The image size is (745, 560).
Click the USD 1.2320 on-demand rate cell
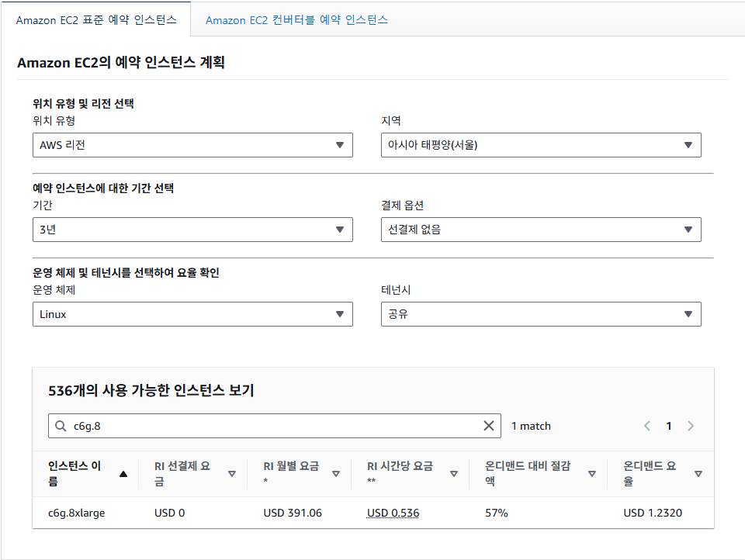pyautogui.click(x=653, y=513)
